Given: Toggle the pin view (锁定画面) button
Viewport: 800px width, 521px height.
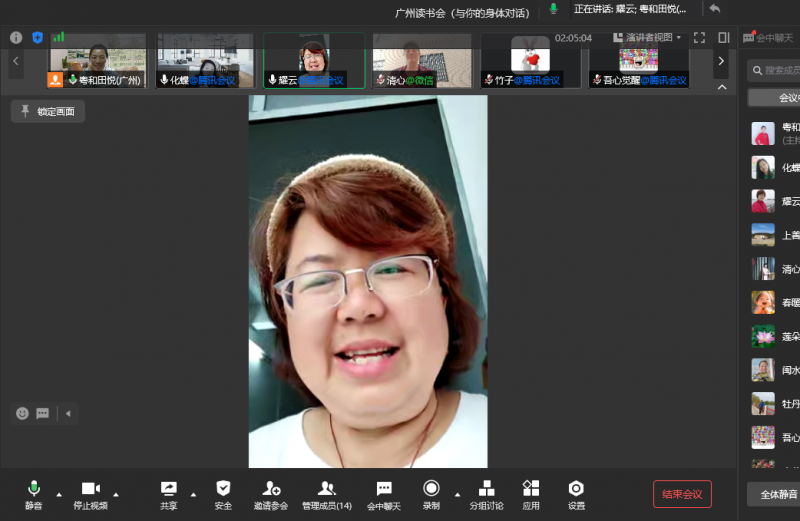Looking at the screenshot, I should [48, 112].
